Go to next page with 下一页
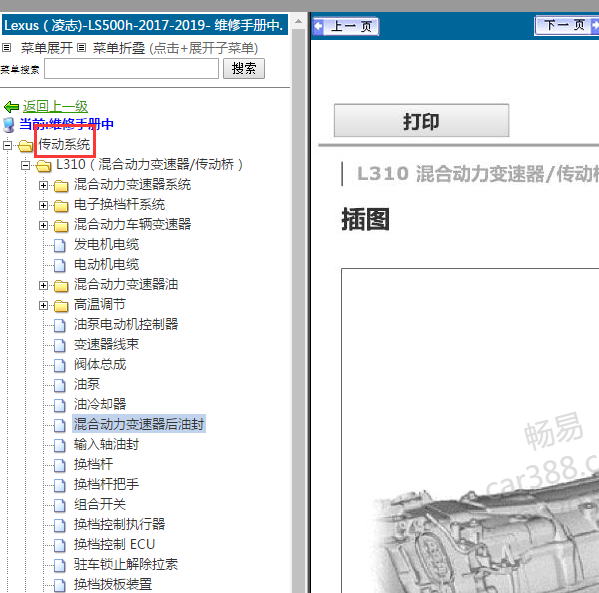 point(567,26)
